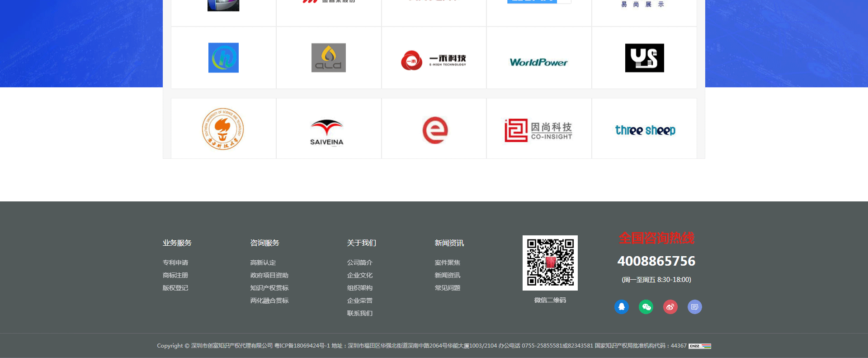
Task: Click the WeChat QR code image
Action: [550, 263]
